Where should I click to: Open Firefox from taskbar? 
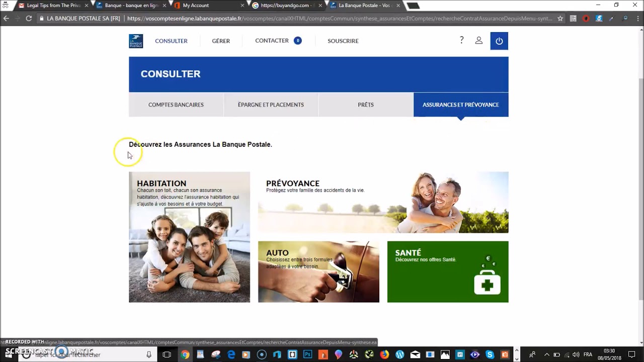[384, 354]
